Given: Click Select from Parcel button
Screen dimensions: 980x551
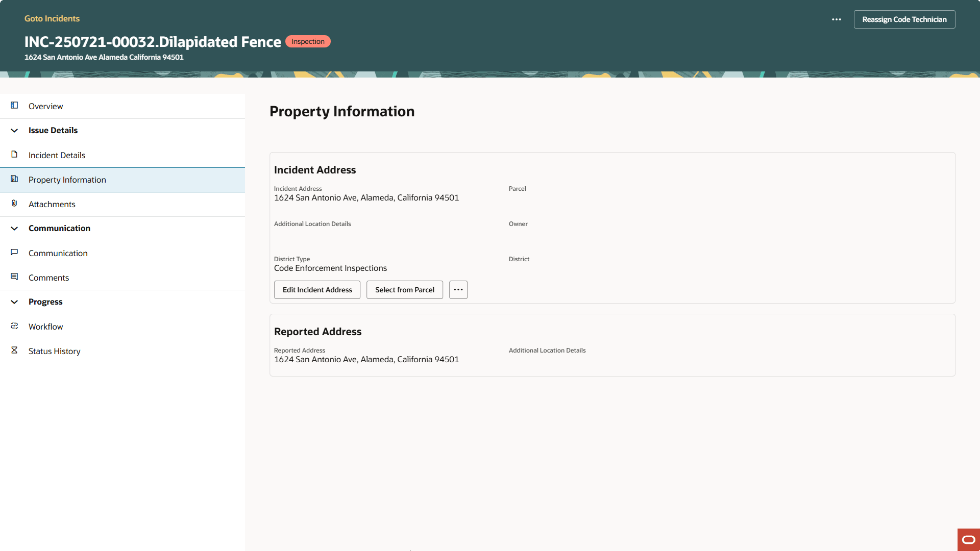Looking at the screenshot, I should [x=404, y=290].
